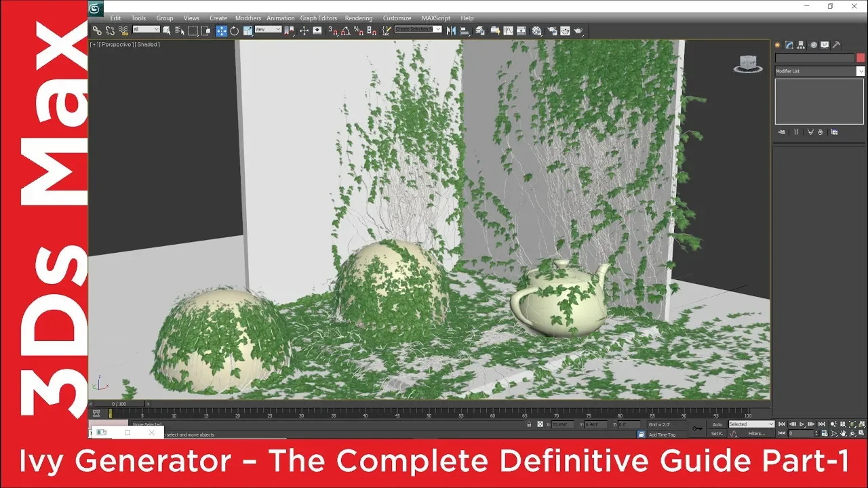Viewport: 868px width, 488px height.
Task: Click Remove Modifier from stack icon
Action: [821, 132]
